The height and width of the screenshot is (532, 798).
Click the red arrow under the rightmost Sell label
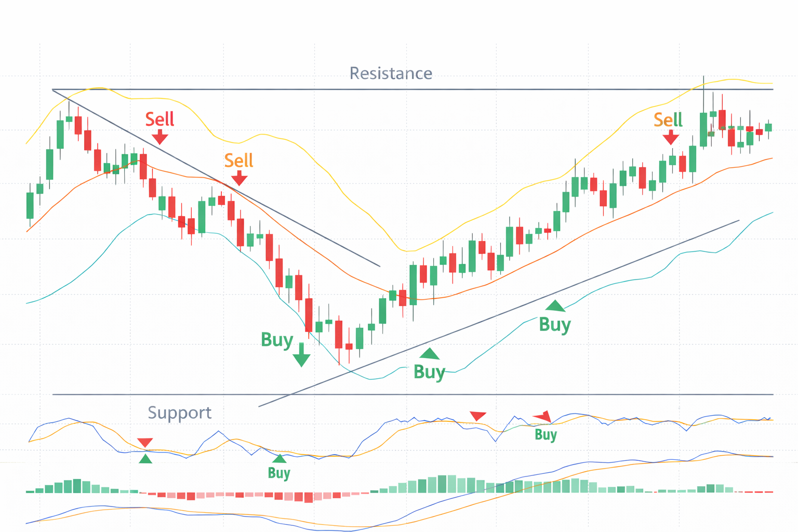671,138
